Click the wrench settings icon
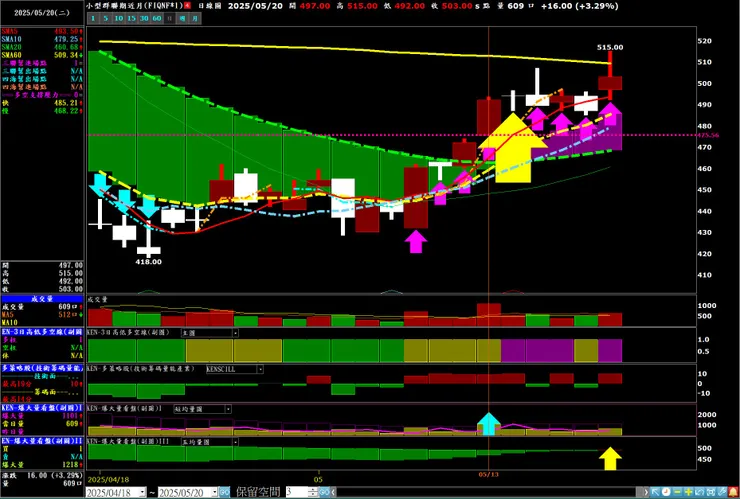This screenshot has height=499, width=740. (722, 492)
